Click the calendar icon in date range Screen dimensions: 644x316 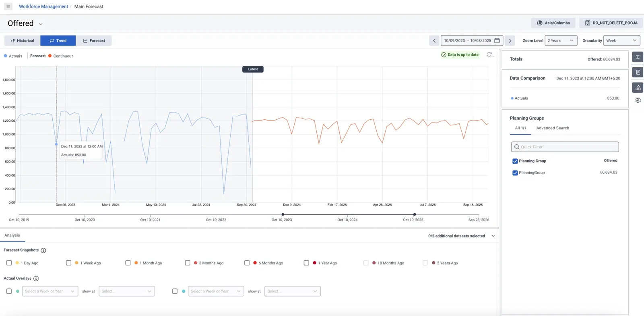(x=497, y=40)
